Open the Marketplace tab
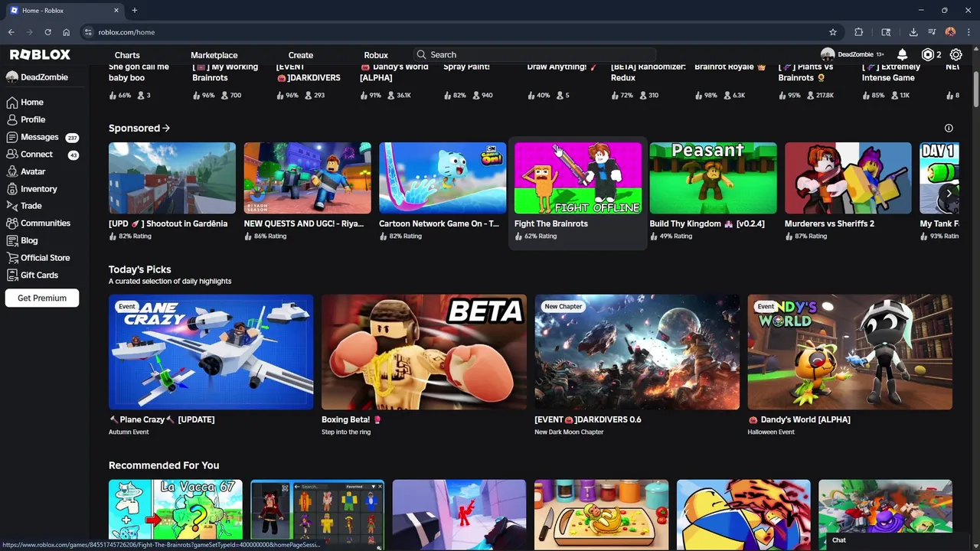The image size is (980, 551). (214, 55)
